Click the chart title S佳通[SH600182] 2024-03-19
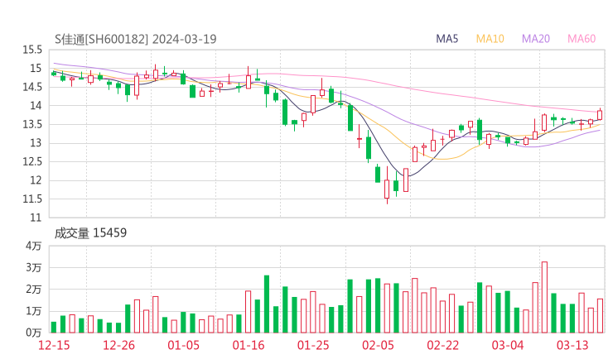This screenshot has width=613, height=364. (x=135, y=39)
